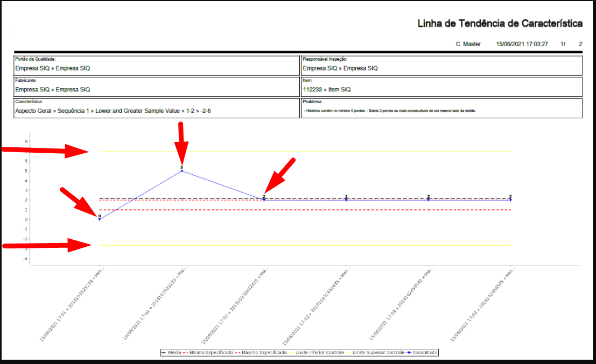The image size is (596, 364).
Task: Click the y-axis tick label '-4'
Action: [25, 259]
